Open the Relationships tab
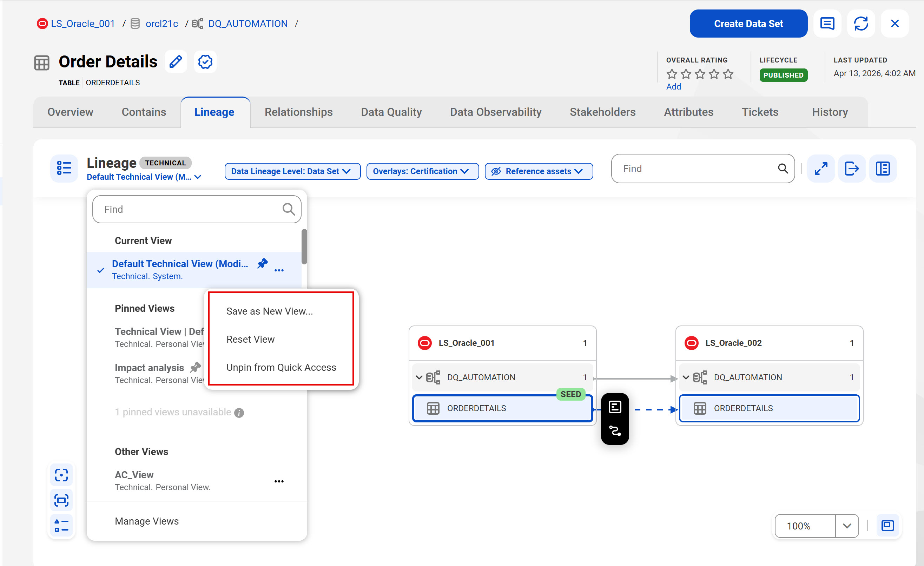 pyautogui.click(x=298, y=112)
